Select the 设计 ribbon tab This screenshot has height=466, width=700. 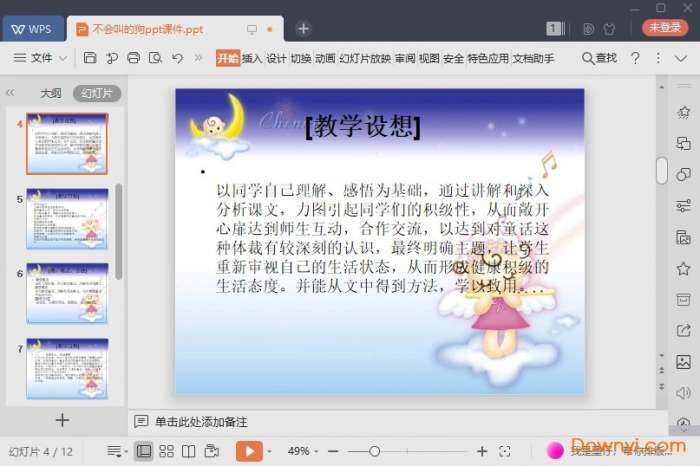point(276,58)
